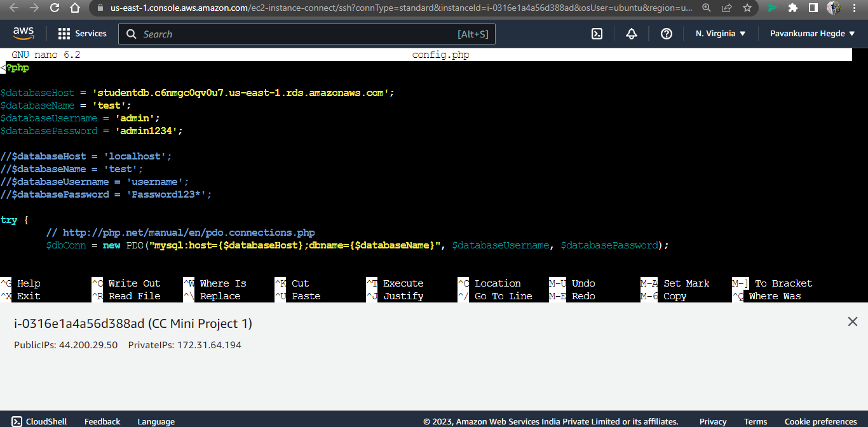Click the nano Cut shortcut label
This screenshot has height=427, width=868.
[x=301, y=283]
